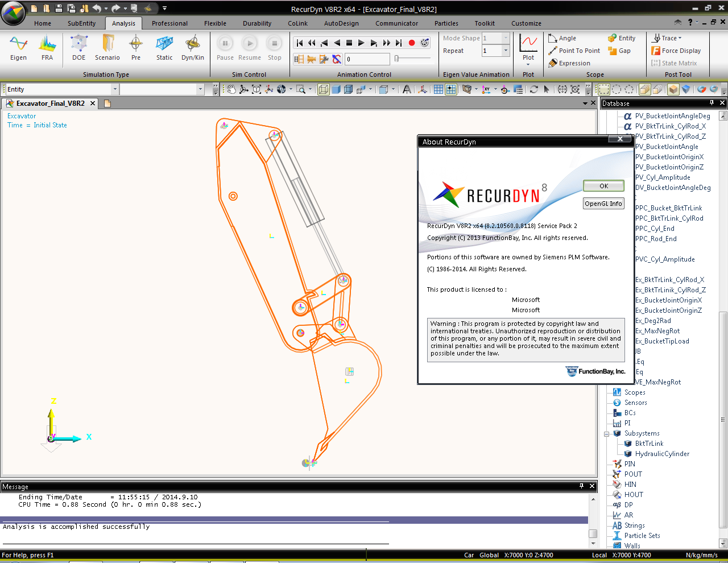Toggle wireframe rendering mode
Viewport: 728px width, 563px height.
[x=323, y=89]
